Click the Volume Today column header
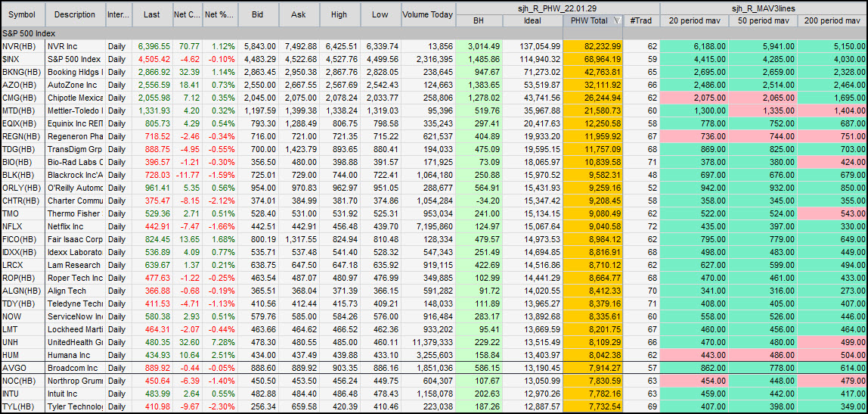This screenshot has width=868, height=414. 428,14
